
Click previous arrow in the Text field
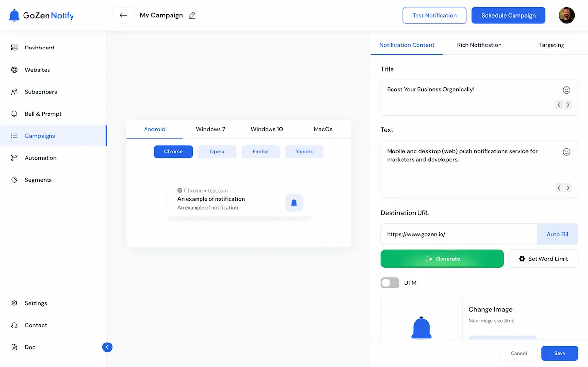point(559,187)
